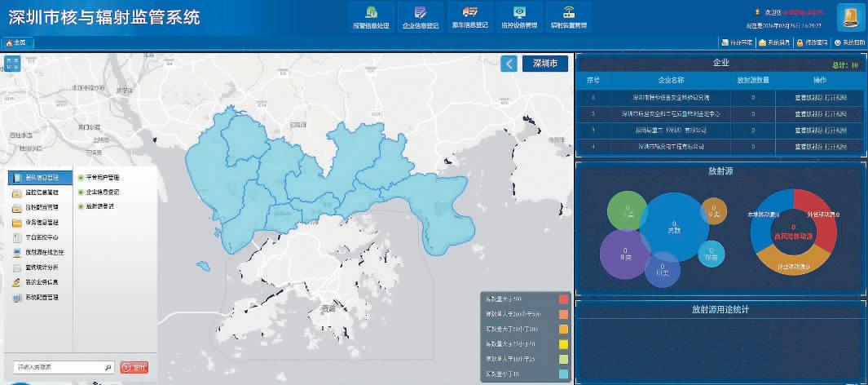Click the orange alarm siren light icon
868x385 pixels.
[x=851, y=15]
